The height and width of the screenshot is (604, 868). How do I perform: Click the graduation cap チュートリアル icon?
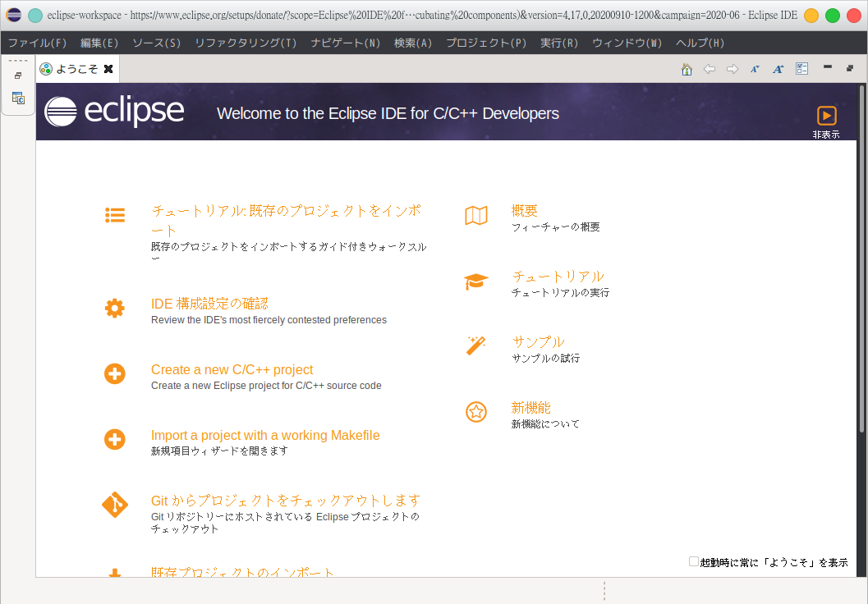tap(476, 281)
